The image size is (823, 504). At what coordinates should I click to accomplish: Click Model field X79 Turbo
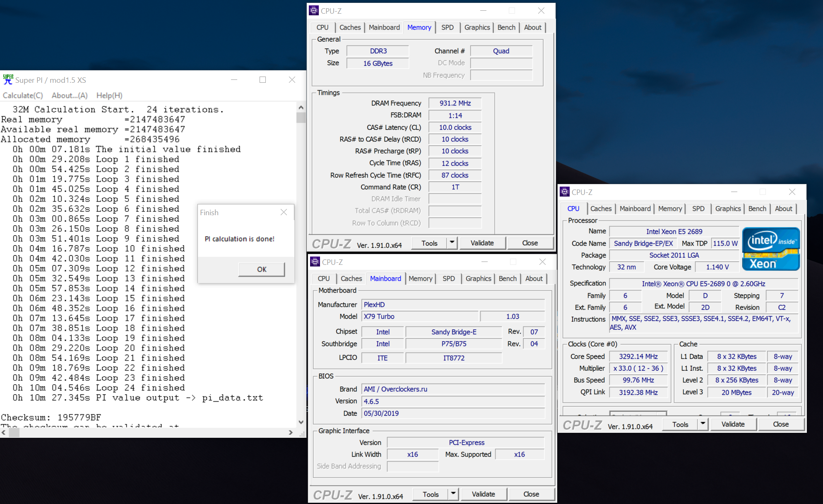point(420,317)
